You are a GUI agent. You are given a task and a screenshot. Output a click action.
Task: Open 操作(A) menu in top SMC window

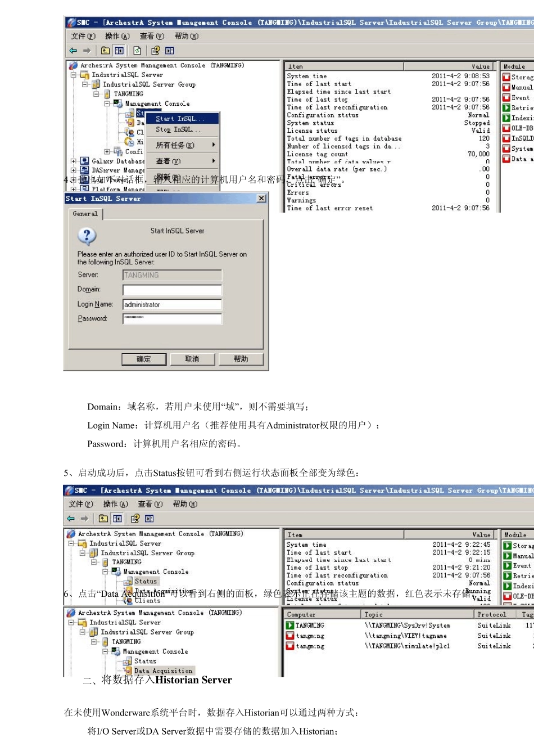(117, 36)
